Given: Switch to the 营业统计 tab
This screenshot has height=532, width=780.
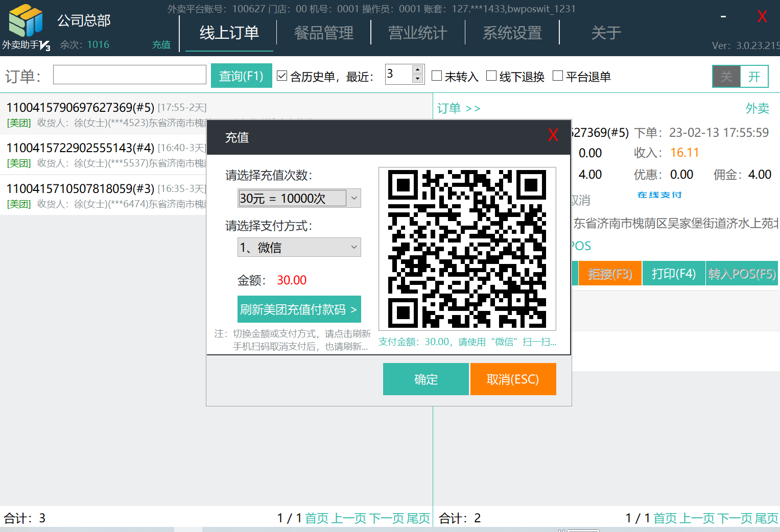Looking at the screenshot, I should (x=418, y=33).
